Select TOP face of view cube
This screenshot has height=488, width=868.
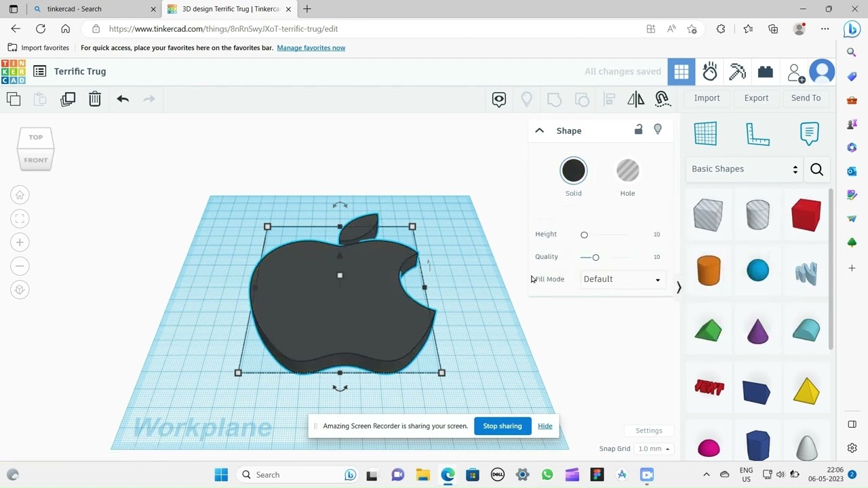pos(35,138)
